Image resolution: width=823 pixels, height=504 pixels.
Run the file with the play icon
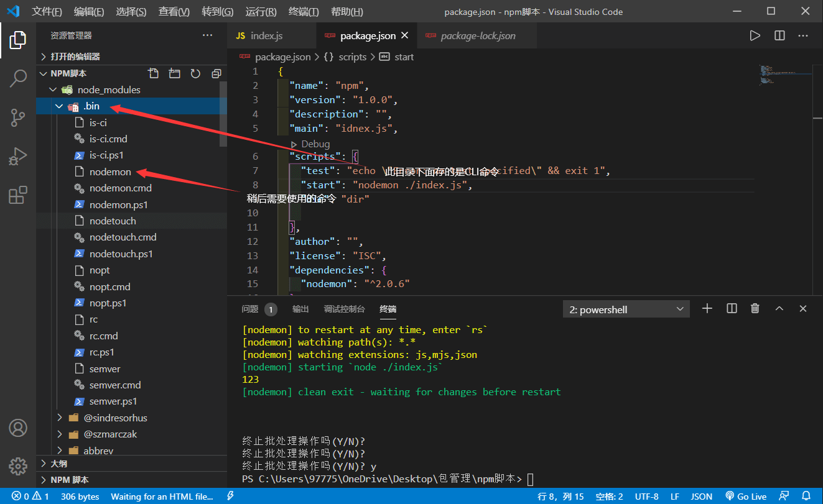tap(755, 35)
